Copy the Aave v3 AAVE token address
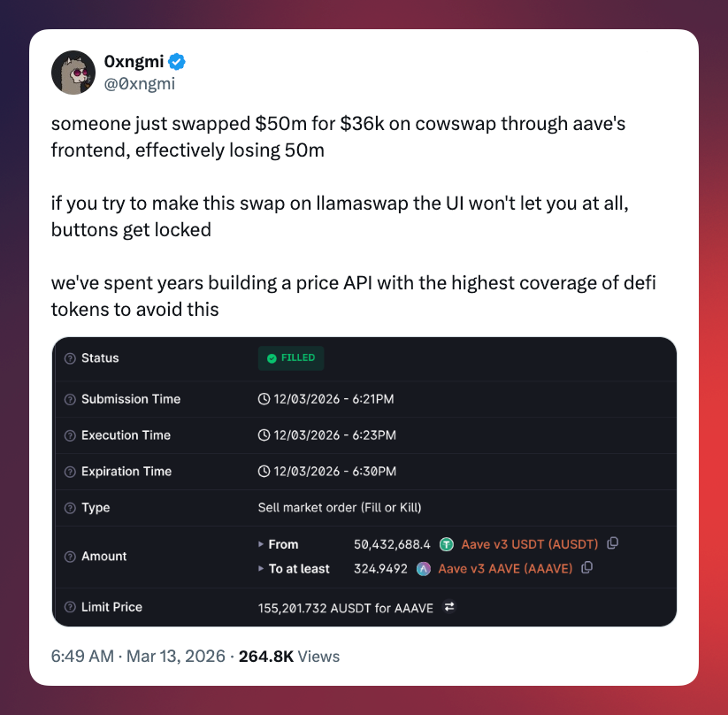Image resolution: width=728 pixels, height=715 pixels. pos(586,568)
